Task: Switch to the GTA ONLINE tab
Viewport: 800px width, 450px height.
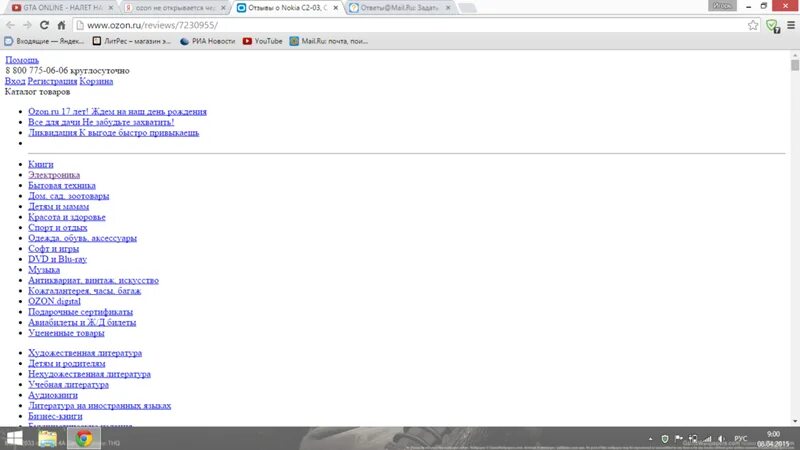Action: (62, 8)
